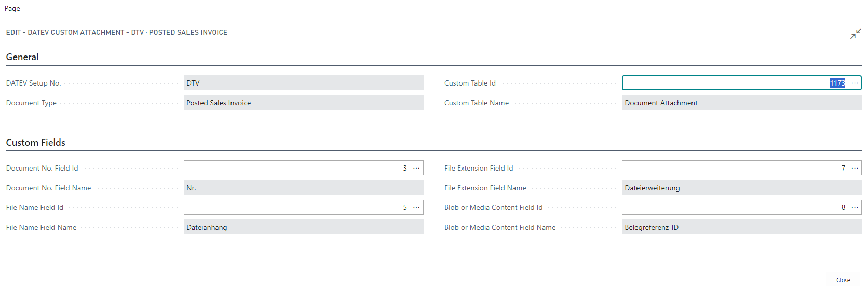Viewport: 868px width, 294px height.
Task: Open the Page menu
Action: pyautogui.click(x=12, y=8)
